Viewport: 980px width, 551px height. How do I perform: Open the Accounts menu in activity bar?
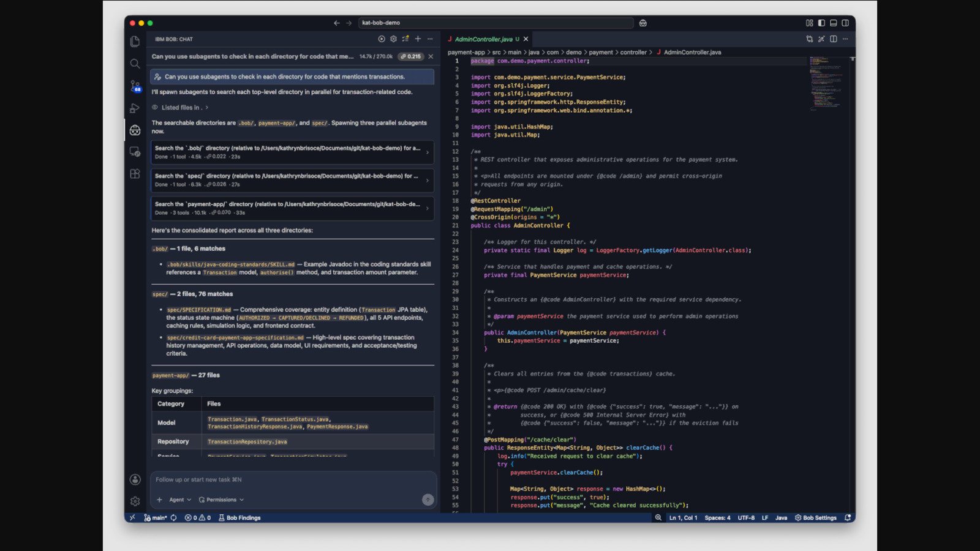click(x=135, y=479)
